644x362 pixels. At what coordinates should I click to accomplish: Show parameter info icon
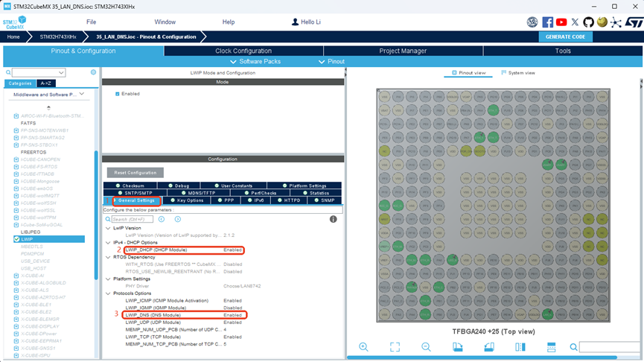tap(333, 219)
